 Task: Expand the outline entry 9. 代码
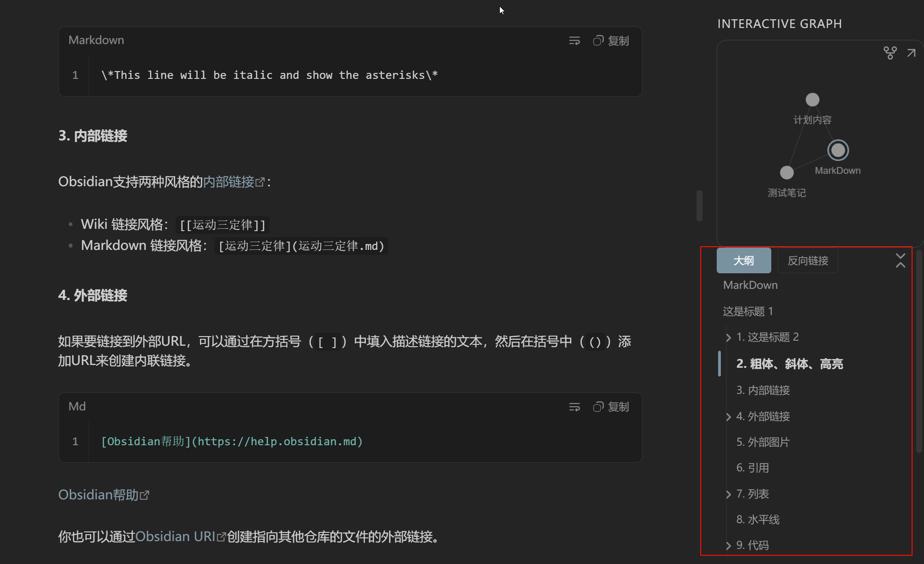(x=728, y=545)
